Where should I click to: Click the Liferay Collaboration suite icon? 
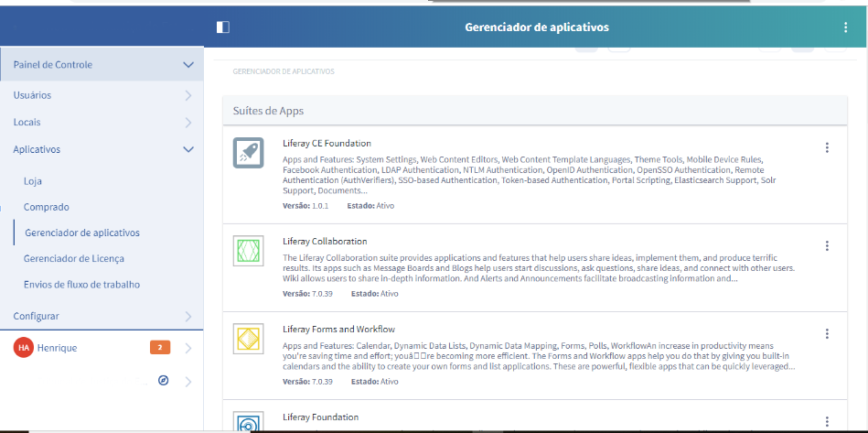(248, 251)
